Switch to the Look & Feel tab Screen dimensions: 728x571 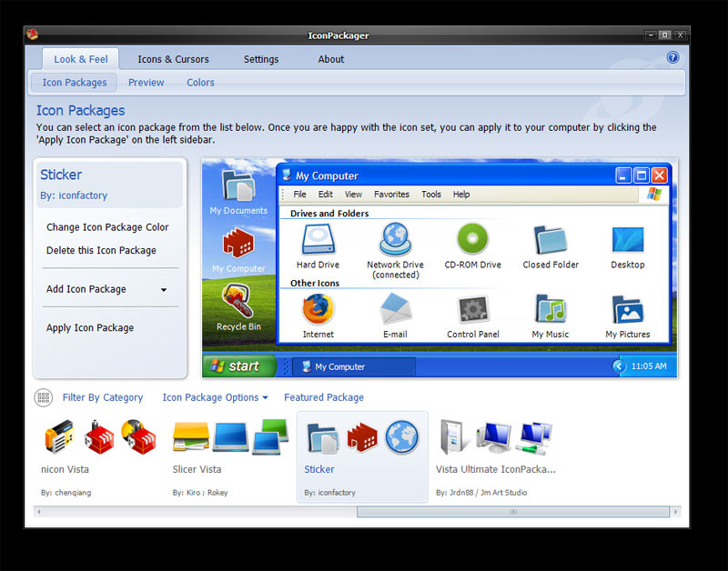pyautogui.click(x=80, y=59)
